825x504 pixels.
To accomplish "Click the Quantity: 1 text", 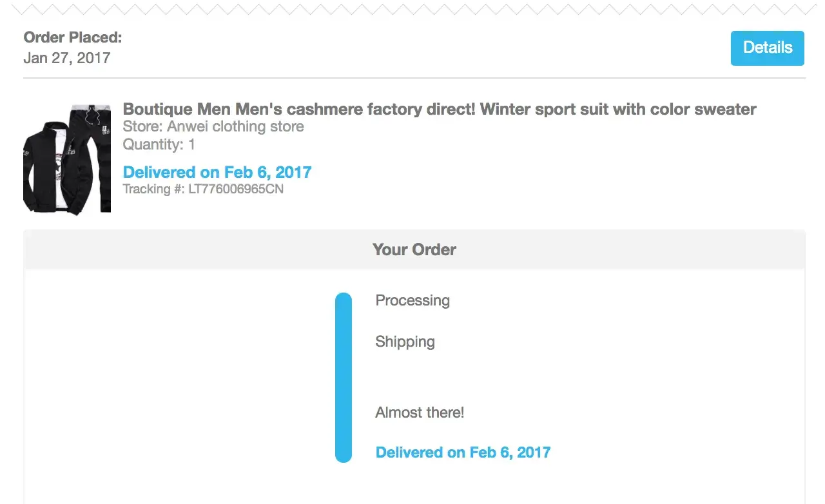I will tap(159, 144).
